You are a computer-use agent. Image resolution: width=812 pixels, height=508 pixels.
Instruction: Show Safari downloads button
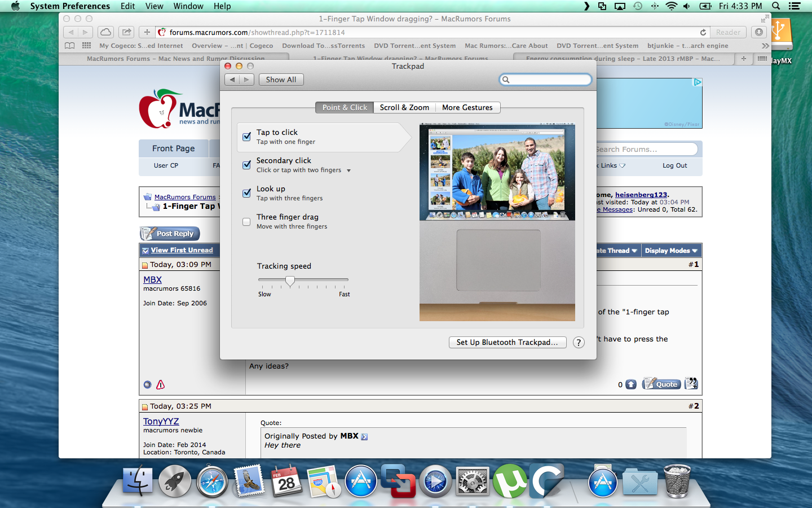[759, 32]
